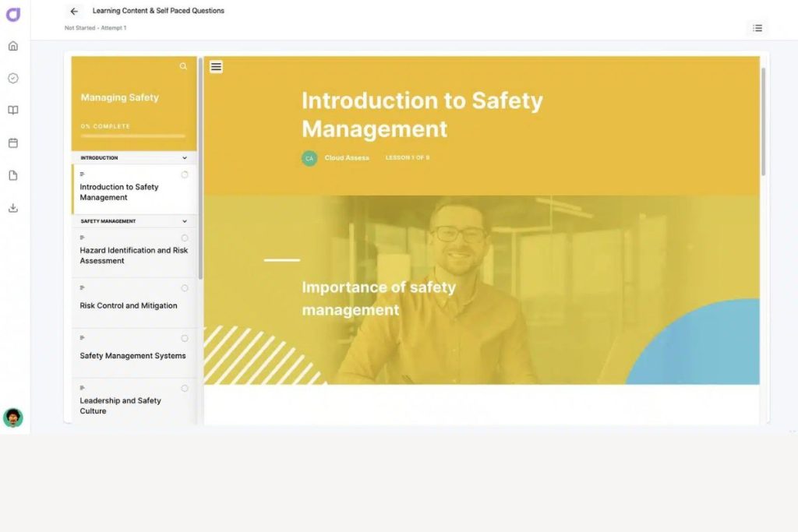Click the lesson hero image of smiling man
Screen dimensions: 798x532
click(482, 290)
